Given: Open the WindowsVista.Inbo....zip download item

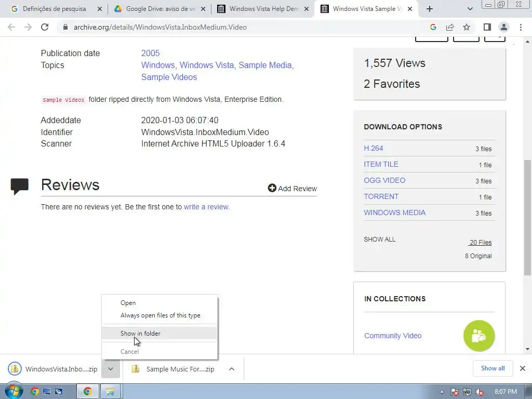Looking at the screenshot, I should [53, 369].
